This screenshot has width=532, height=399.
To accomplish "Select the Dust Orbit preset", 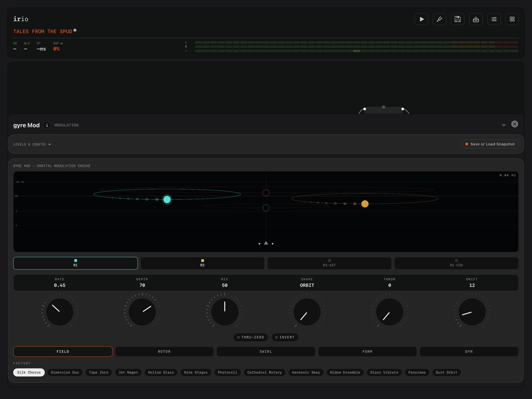I will [x=446, y=372].
